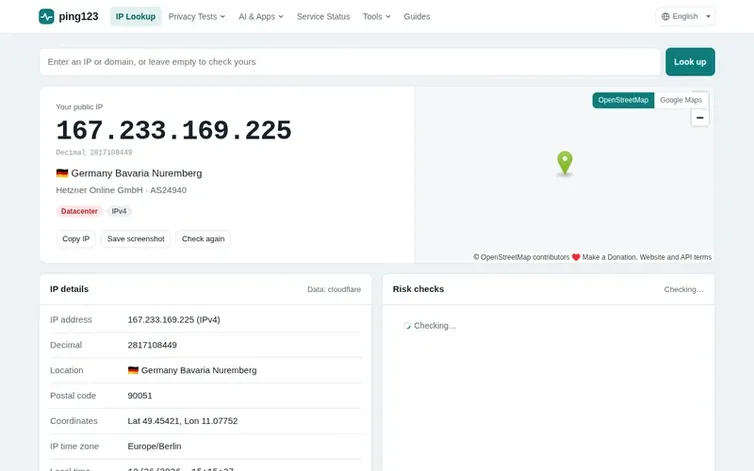Screen dimensions: 754x471
Task: Open the Guides page
Action: tap(417, 16)
